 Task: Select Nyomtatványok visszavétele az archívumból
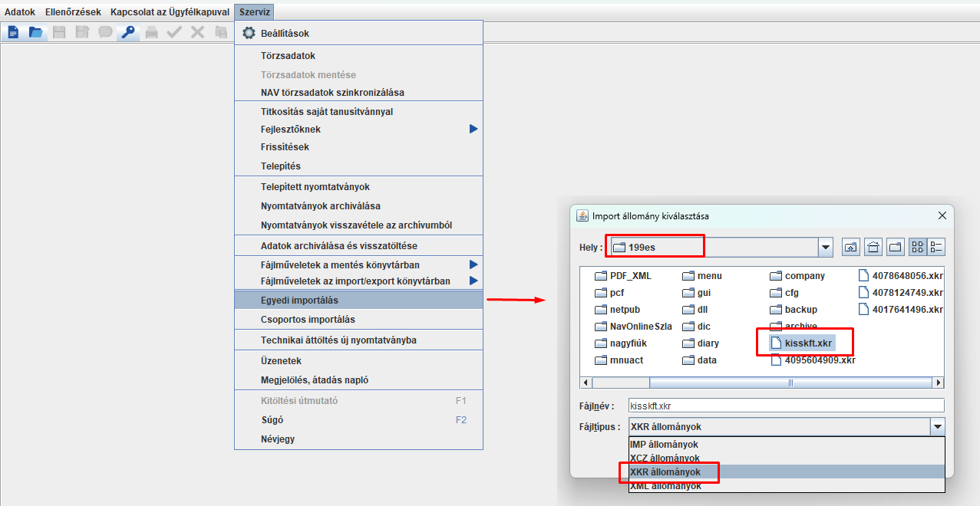click(358, 225)
